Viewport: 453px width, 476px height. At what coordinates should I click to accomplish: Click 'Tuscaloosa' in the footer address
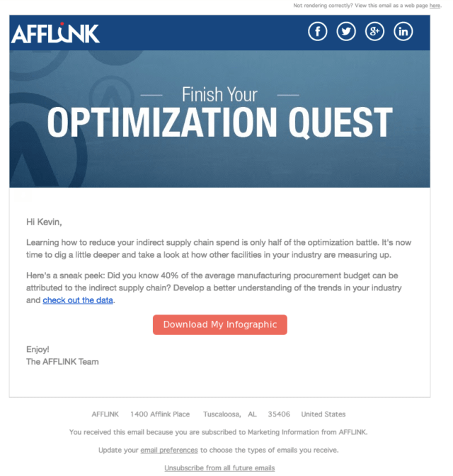click(x=222, y=414)
